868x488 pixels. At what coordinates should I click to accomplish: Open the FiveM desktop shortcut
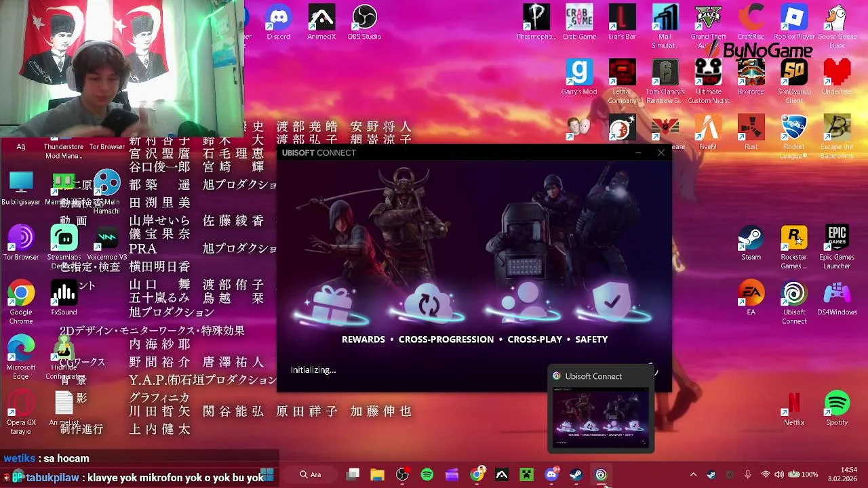[708, 132]
